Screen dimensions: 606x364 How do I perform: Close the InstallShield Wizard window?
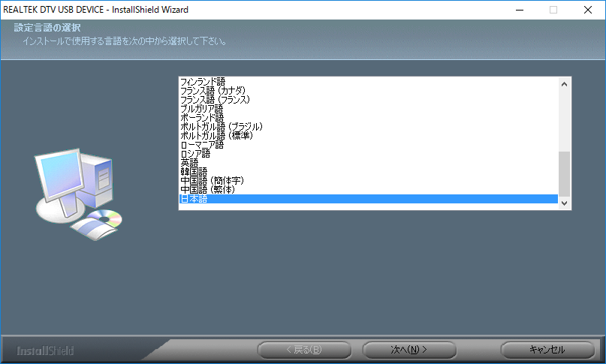tap(588, 10)
